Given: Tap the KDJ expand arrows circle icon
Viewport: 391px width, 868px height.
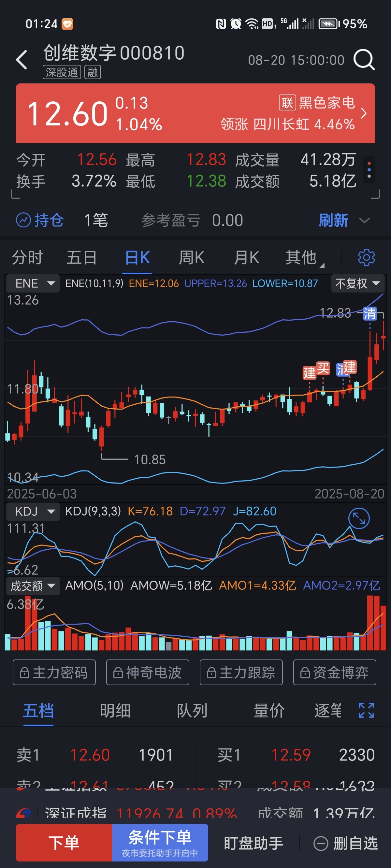Looking at the screenshot, I should (x=359, y=518).
